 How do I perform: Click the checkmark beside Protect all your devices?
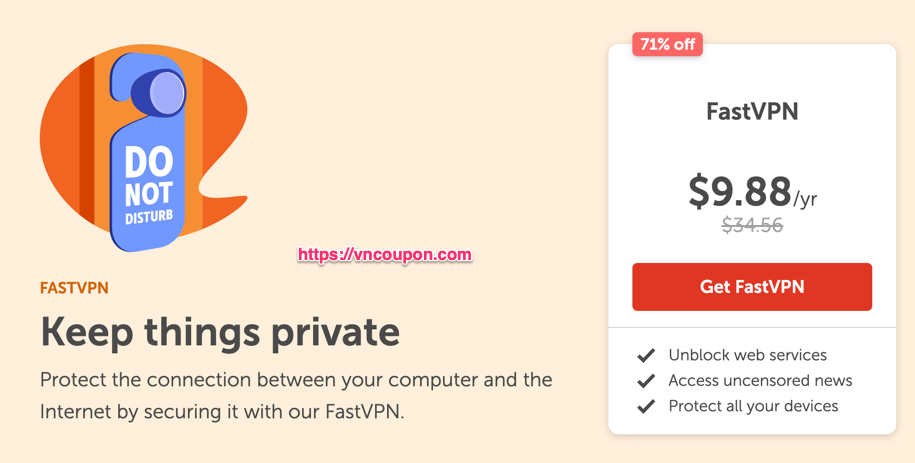[x=646, y=406]
